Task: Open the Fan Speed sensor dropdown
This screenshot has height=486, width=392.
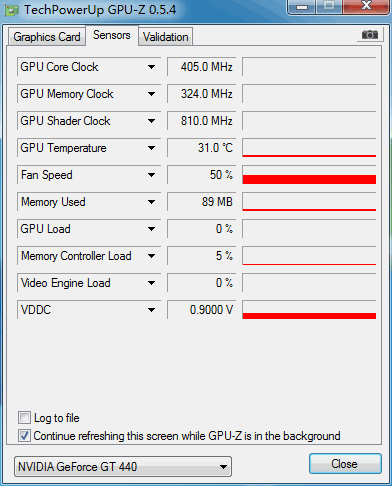Action: point(151,175)
